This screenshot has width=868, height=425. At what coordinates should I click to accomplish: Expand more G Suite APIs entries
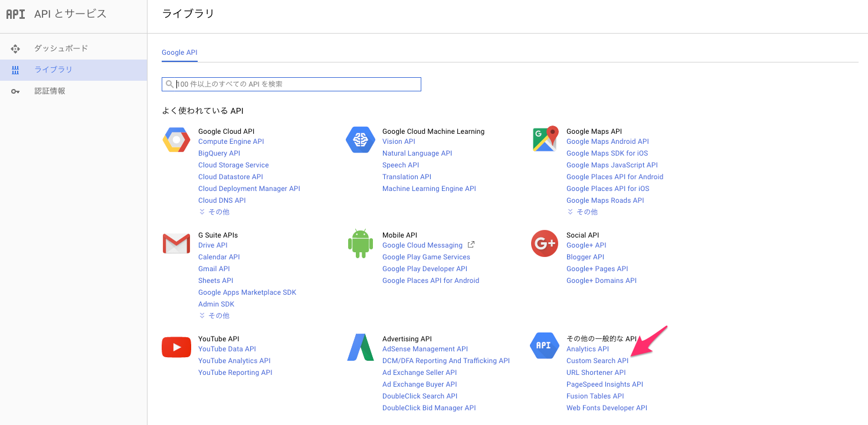coord(214,315)
